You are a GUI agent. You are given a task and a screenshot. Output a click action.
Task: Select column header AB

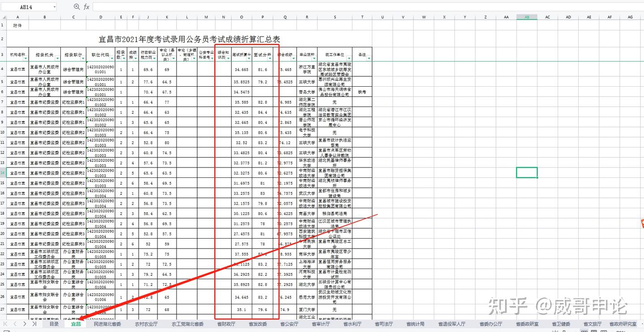[x=527, y=17]
